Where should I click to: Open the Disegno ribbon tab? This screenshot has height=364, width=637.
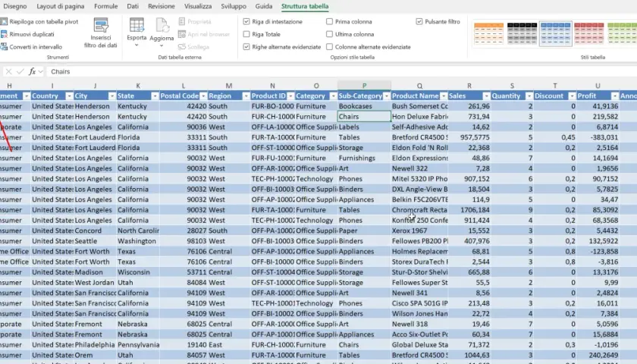click(15, 6)
